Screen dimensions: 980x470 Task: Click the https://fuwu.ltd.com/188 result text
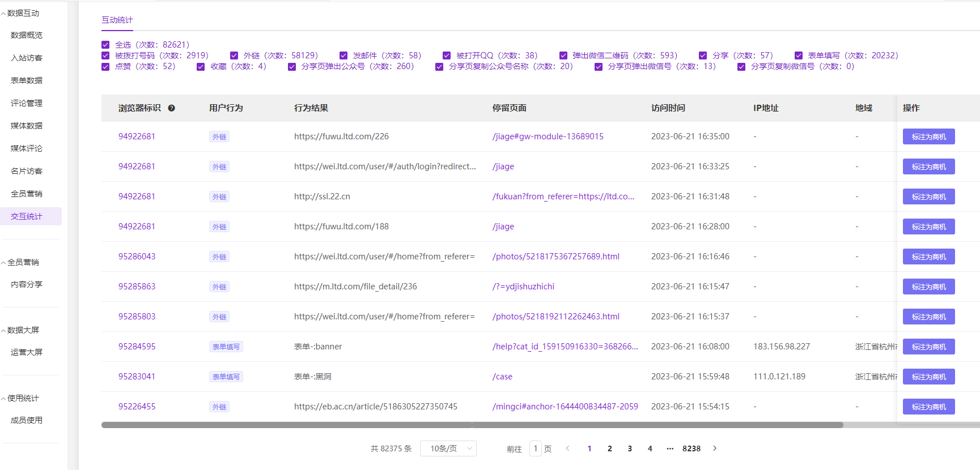coord(341,227)
